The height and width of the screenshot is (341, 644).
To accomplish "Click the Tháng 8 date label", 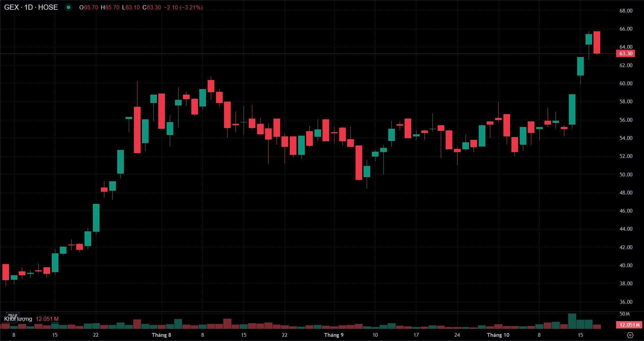I will click(x=161, y=335).
